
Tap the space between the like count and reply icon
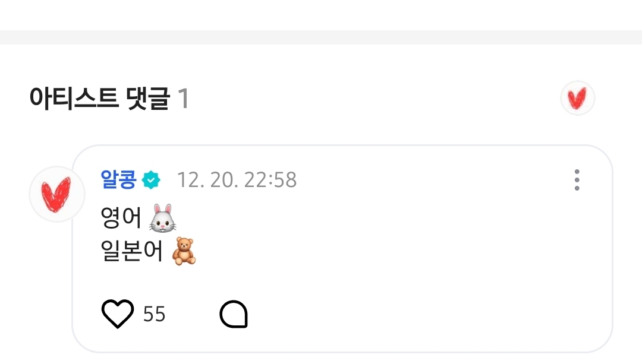pos(193,314)
